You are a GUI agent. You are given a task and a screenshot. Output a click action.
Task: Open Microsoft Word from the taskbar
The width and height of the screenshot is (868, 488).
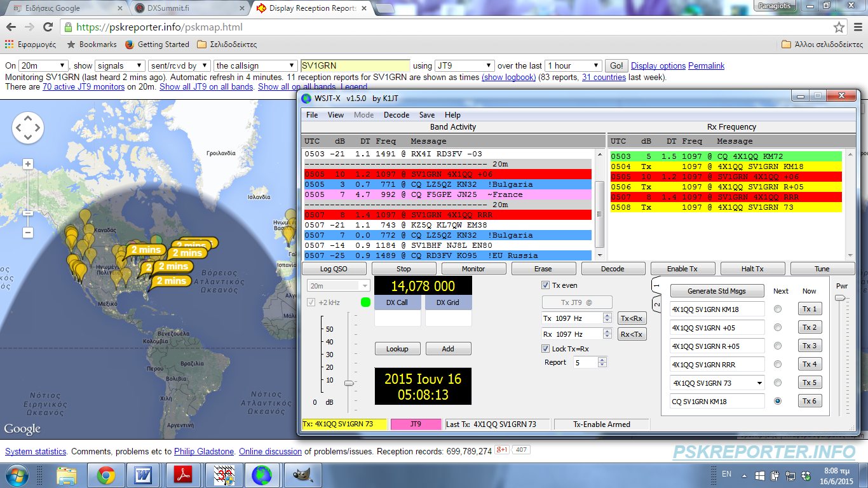coord(143,475)
